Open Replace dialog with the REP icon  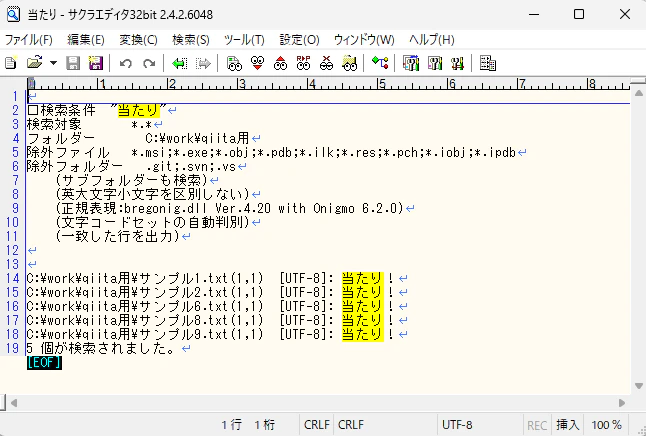coord(304,63)
